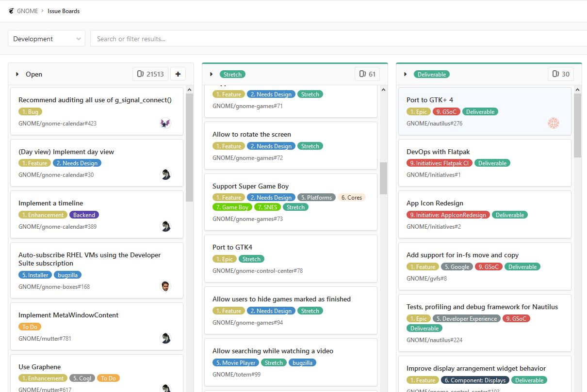Collapse the Open list

(17, 74)
